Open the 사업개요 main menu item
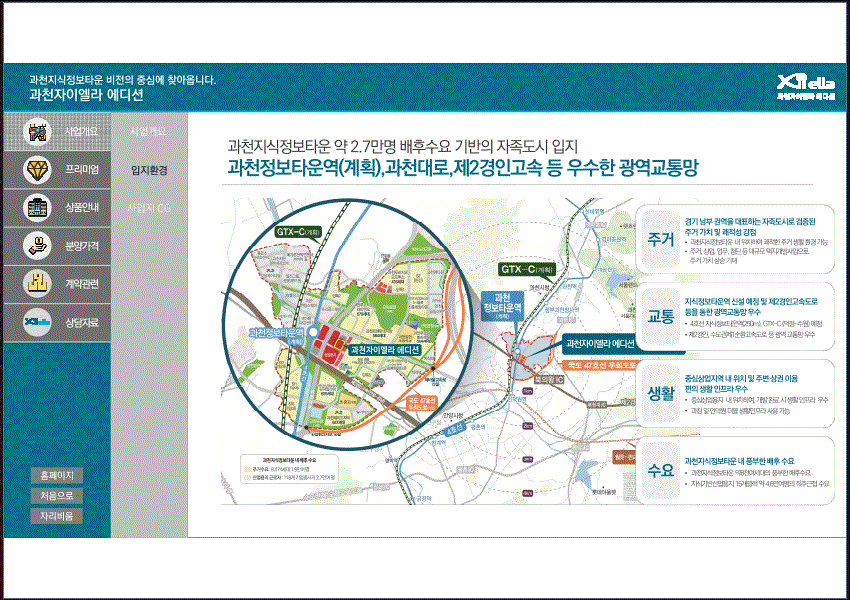The height and width of the screenshot is (600, 850). coord(57,132)
